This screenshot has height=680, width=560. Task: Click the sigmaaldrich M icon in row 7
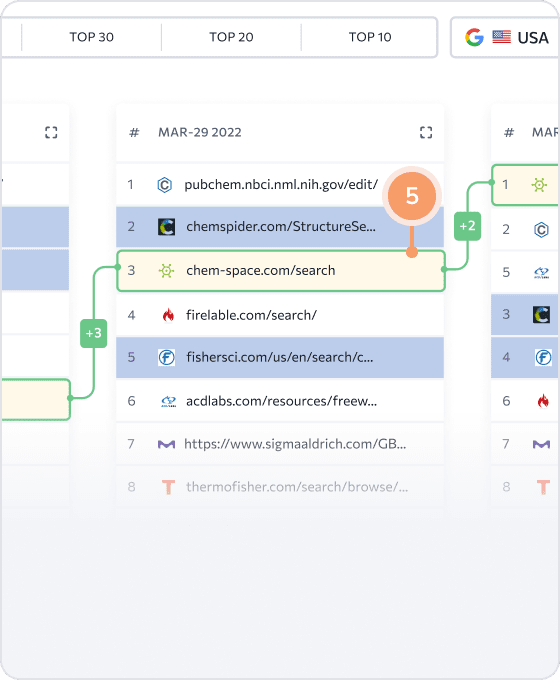point(166,444)
